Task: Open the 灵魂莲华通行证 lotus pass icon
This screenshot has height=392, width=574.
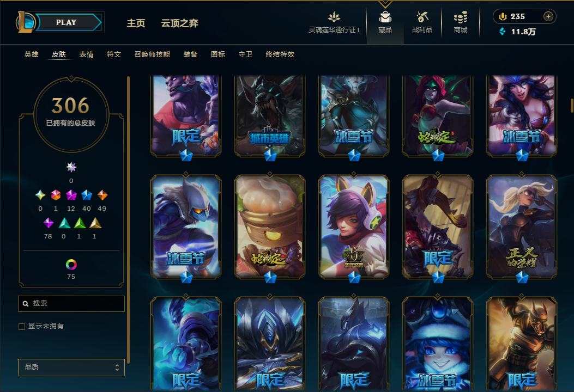Action: [x=334, y=17]
